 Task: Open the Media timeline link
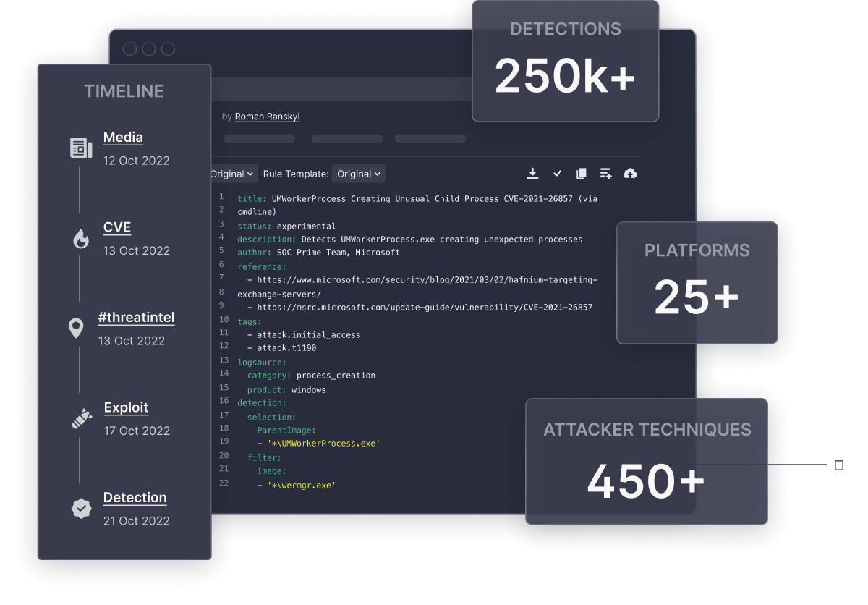123,137
